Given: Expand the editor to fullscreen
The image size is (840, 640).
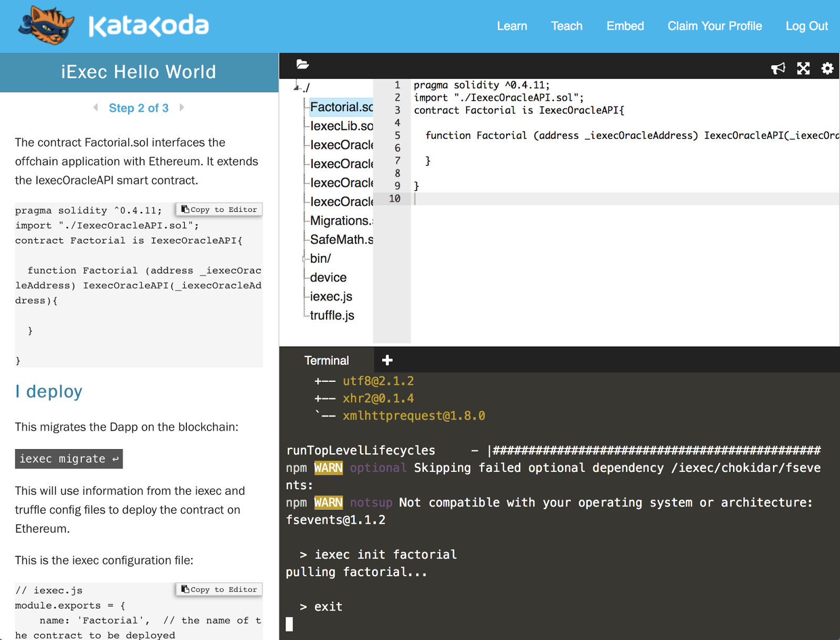Looking at the screenshot, I should coord(803,68).
